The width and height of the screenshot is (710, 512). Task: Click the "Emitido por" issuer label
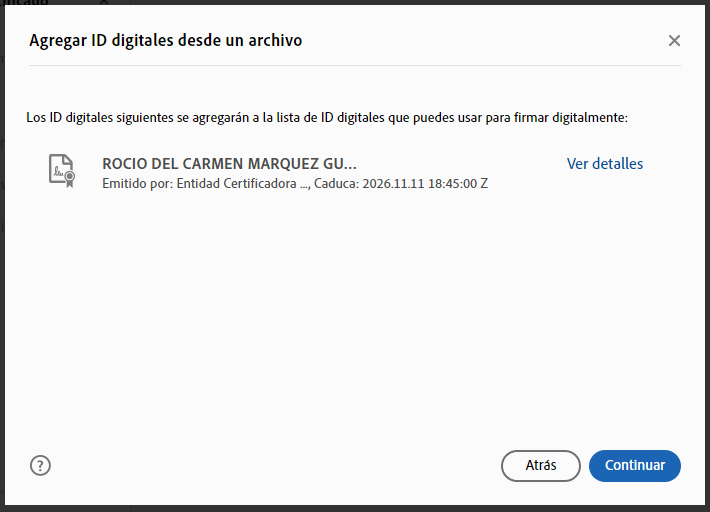click(137, 184)
